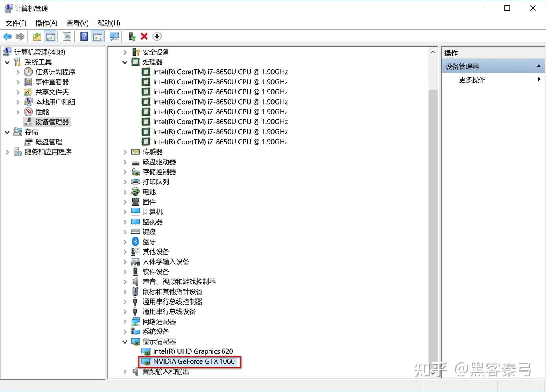Expand the 本地用户和组 node
The width and height of the screenshot is (546, 392).
coord(18,102)
